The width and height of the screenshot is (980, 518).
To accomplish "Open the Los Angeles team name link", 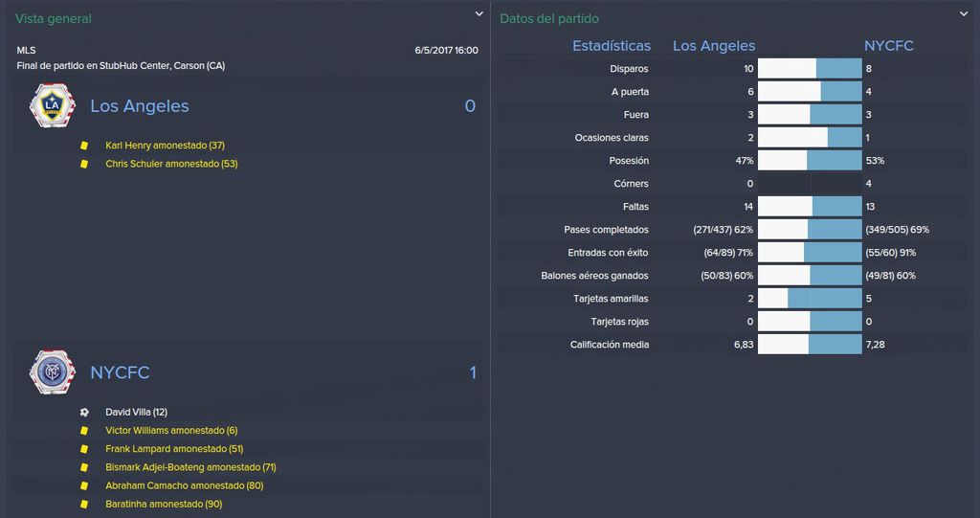I will [x=140, y=105].
